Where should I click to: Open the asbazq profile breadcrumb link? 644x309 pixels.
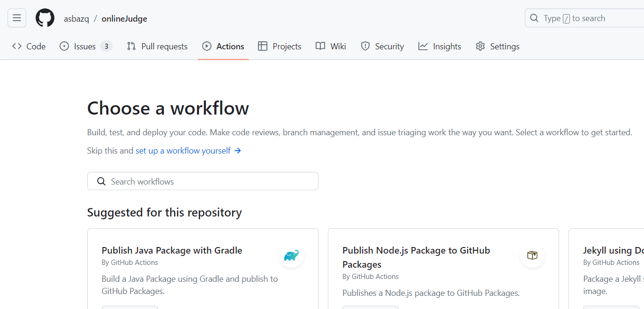click(x=76, y=18)
